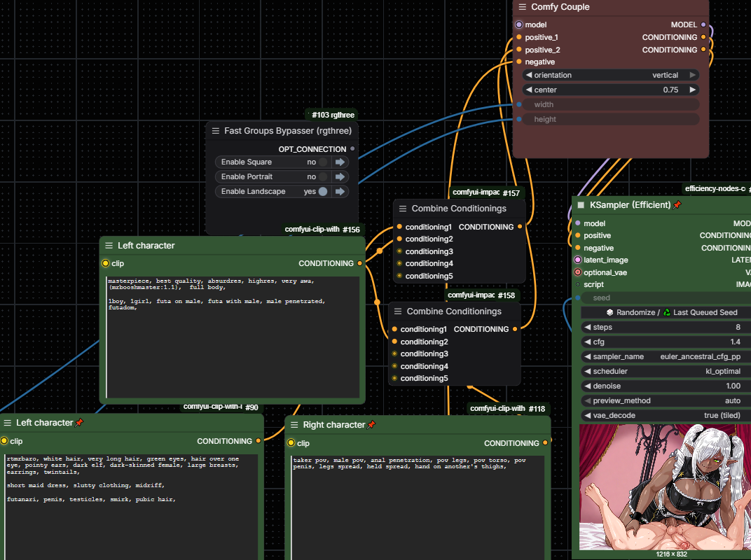Viewport: 751px width, 560px height.
Task: Click the Comfy Couple node menu icon
Action: pyautogui.click(x=522, y=7)
